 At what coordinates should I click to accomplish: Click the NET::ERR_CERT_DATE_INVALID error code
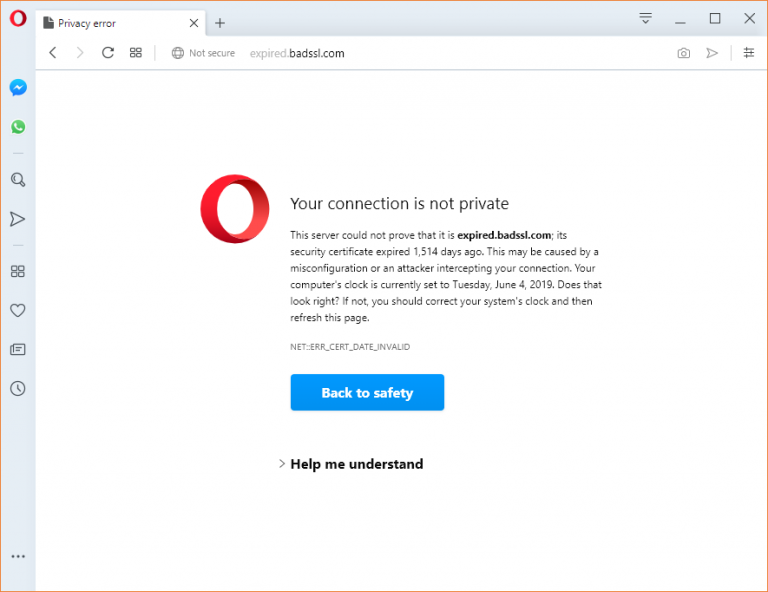(350, 347)
